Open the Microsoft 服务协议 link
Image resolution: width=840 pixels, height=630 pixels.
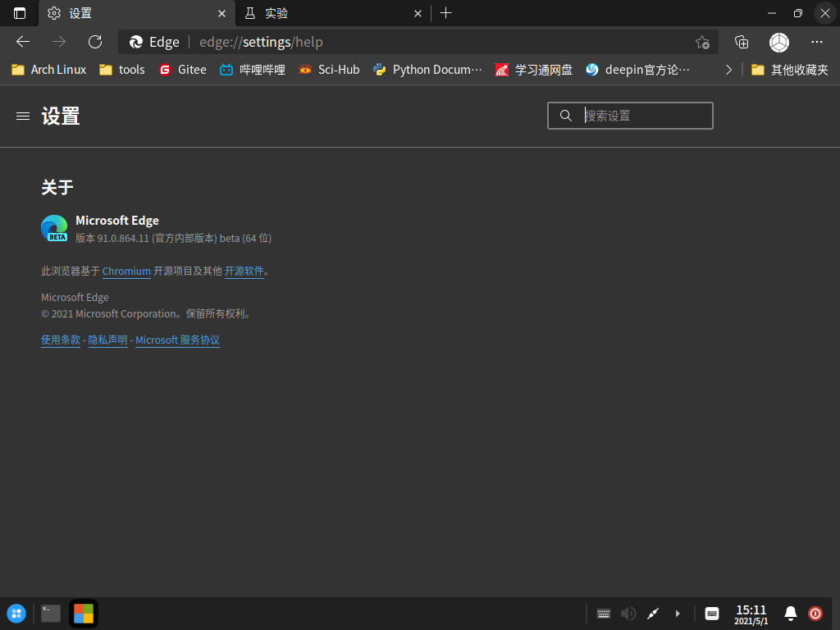(x=177, y=340)
